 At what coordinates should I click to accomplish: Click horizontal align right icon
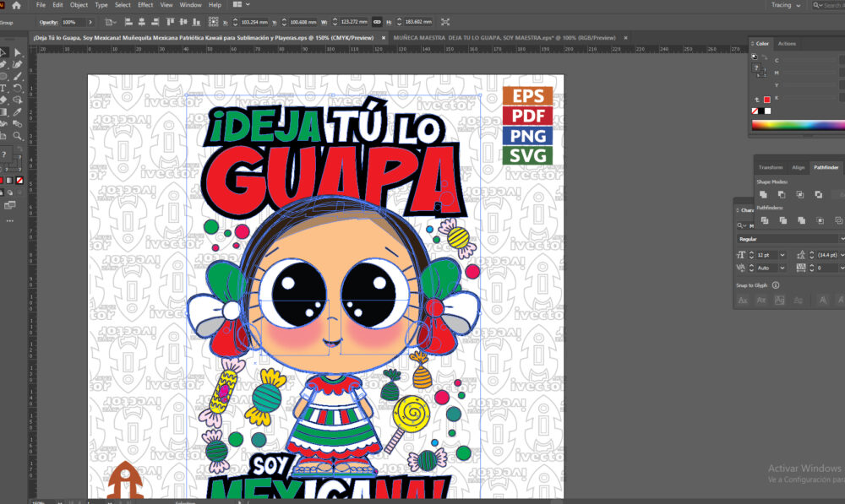(x=155, y=22)
